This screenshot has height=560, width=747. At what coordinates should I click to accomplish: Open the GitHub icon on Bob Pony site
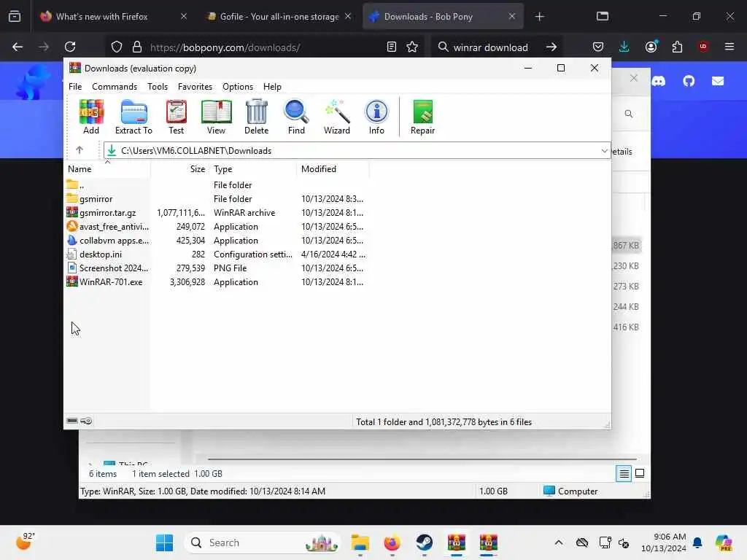pos(689,81)
